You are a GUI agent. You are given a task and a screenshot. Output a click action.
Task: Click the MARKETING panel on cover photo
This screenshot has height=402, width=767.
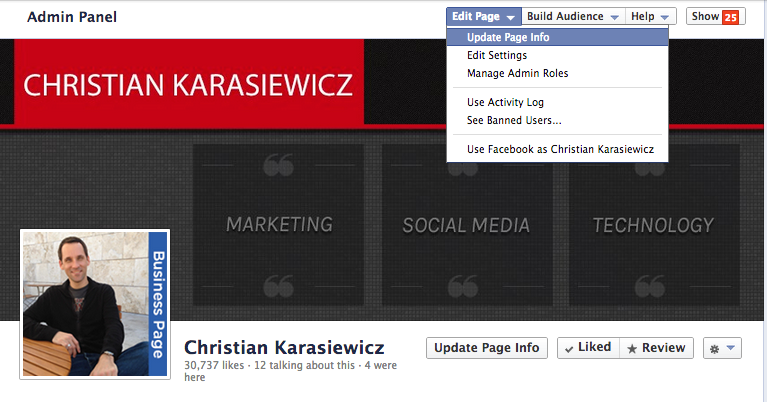click(x=279, y=225)
